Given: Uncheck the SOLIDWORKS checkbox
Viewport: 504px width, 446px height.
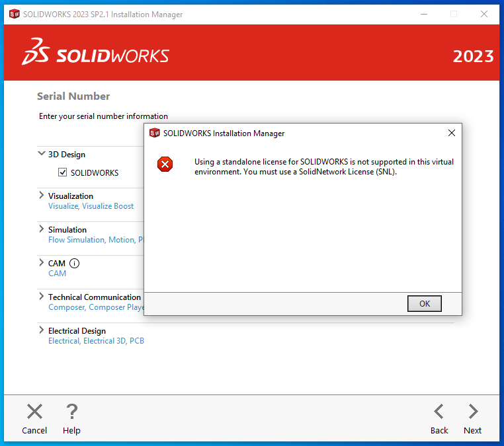Looking at the screenshot, I should (x=62, y=172).
